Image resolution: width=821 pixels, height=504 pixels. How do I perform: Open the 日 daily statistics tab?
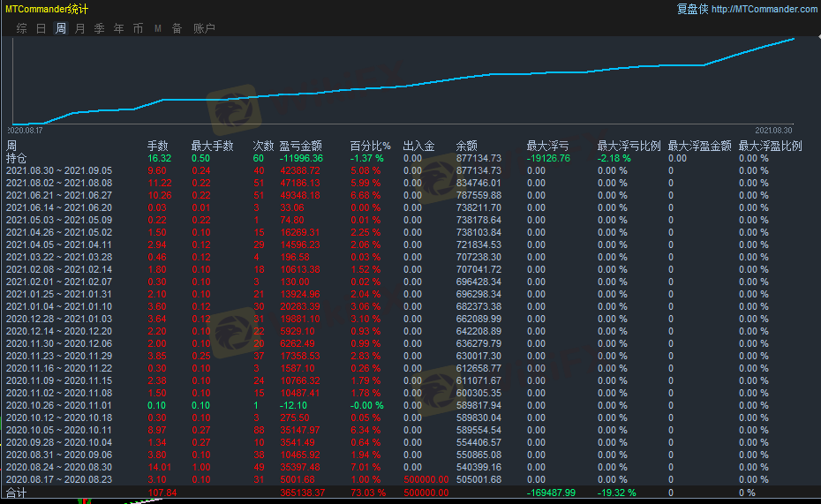tap(41, 28)
